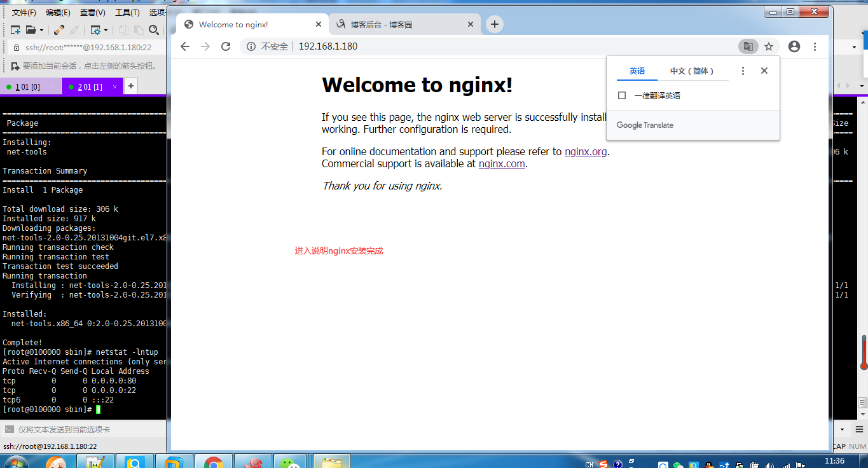Click the Open Session folder icon in Xshell

pos(31,30)
